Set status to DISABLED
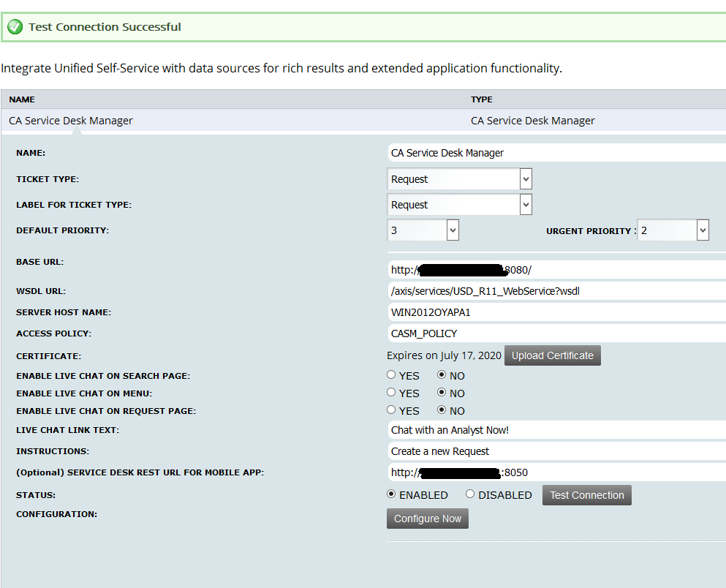The image size is (726, 588). tap(470, 494)
